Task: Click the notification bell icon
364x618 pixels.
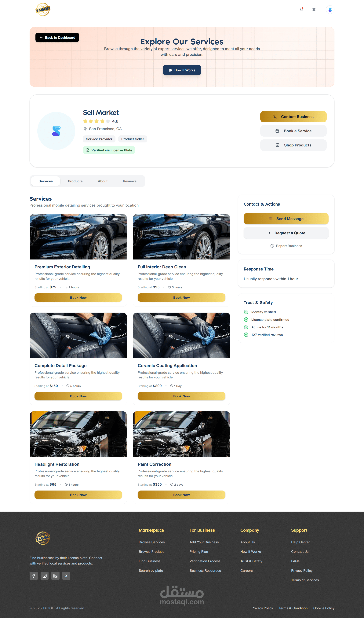Action: tap(301, 9)
